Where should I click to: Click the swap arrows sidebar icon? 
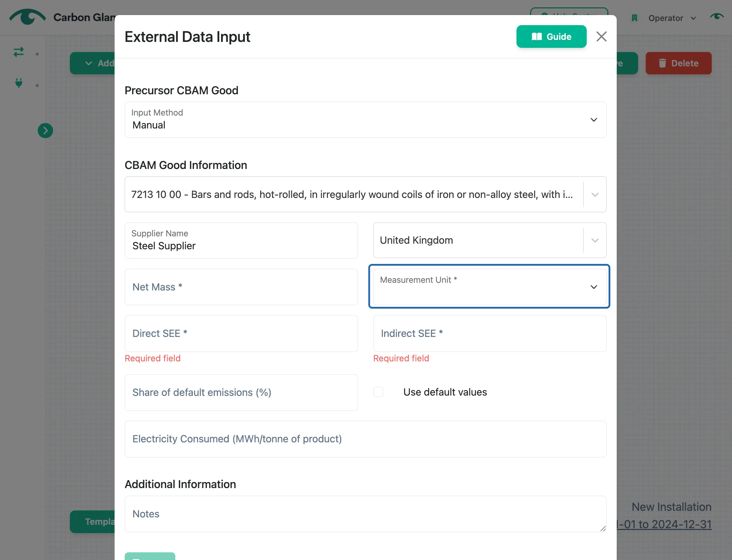19,52
